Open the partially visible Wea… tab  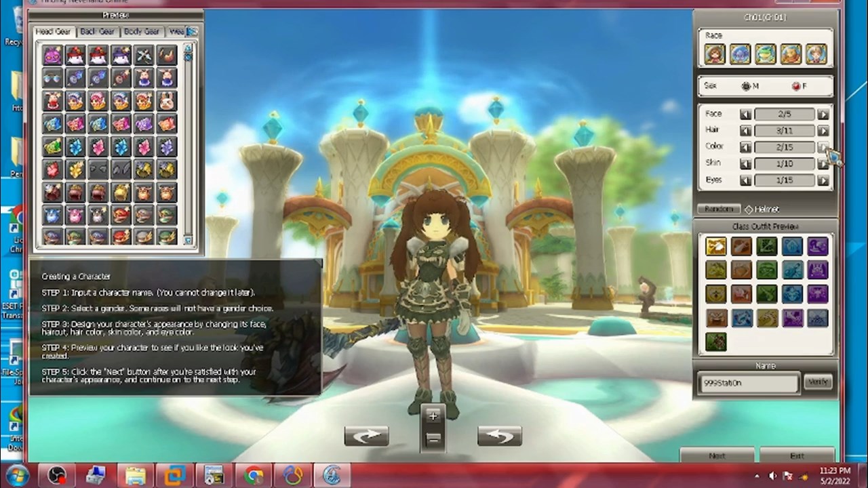pyautogui.click(x=176, y=31)
